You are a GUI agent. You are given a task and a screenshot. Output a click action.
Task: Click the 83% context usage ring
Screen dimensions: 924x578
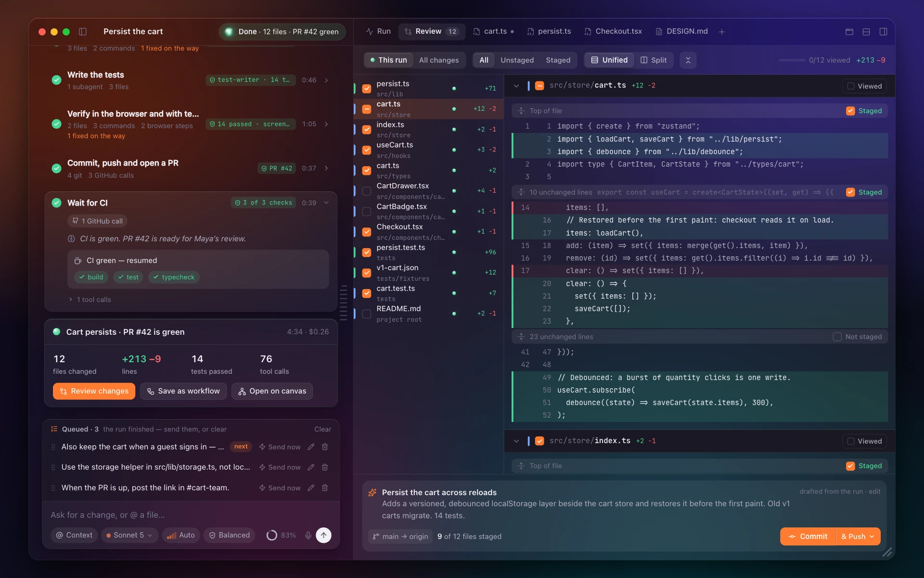(272, 535)
